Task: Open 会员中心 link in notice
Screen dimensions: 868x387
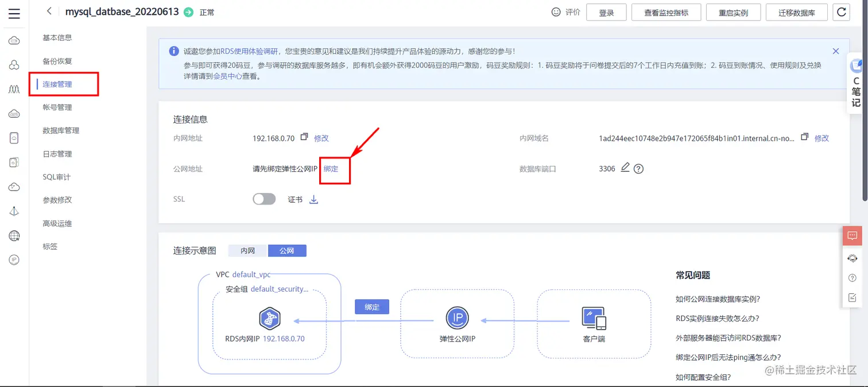Action: point(228,75)
